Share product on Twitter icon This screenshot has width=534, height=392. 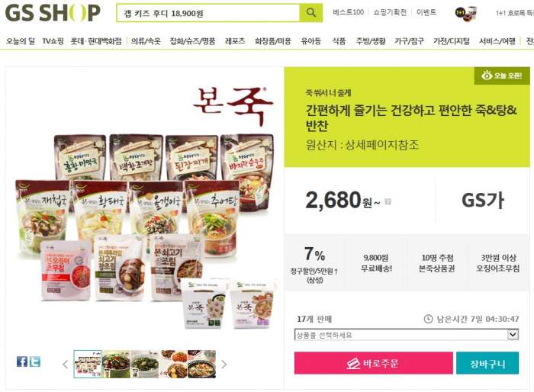point(34,361)
